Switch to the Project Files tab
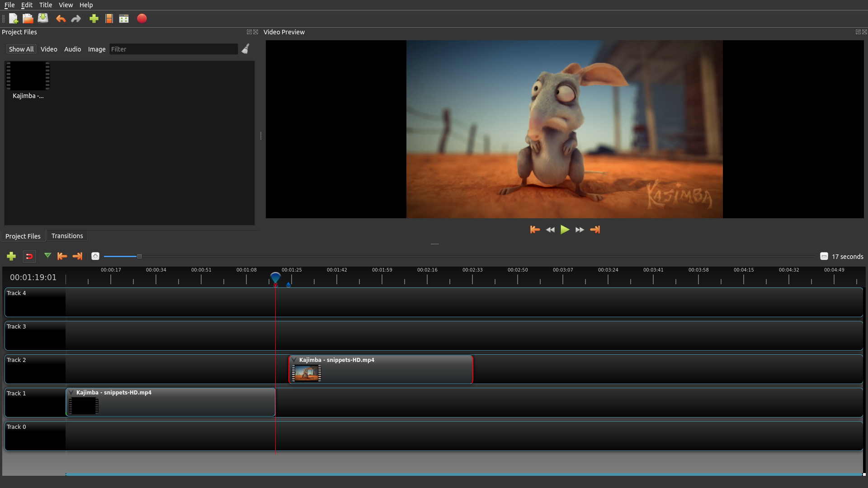 (23, 236)
